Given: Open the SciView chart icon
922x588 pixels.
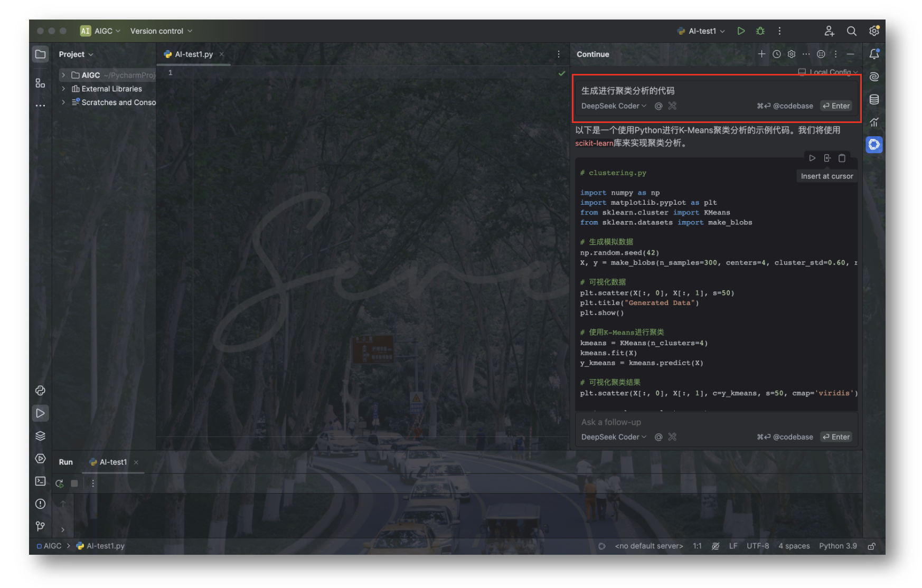Looking at the screenshot, I should point(874,122).
